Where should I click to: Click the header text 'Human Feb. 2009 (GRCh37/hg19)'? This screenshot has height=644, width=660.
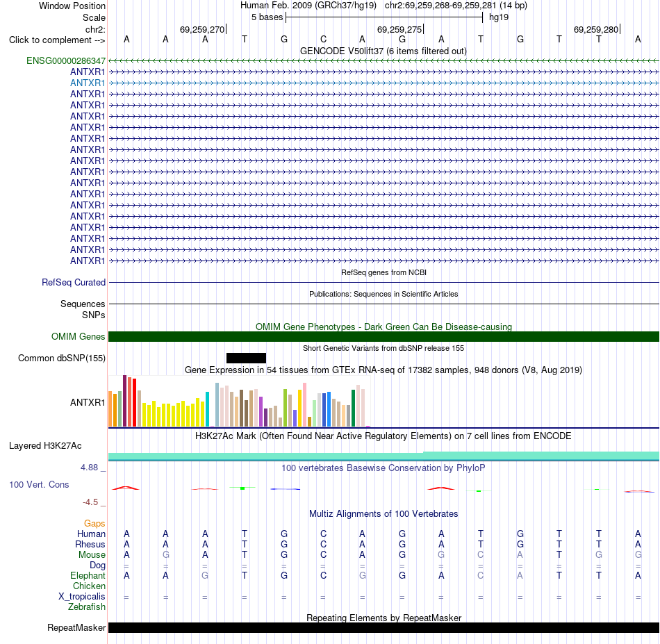(x=308, y=6)
